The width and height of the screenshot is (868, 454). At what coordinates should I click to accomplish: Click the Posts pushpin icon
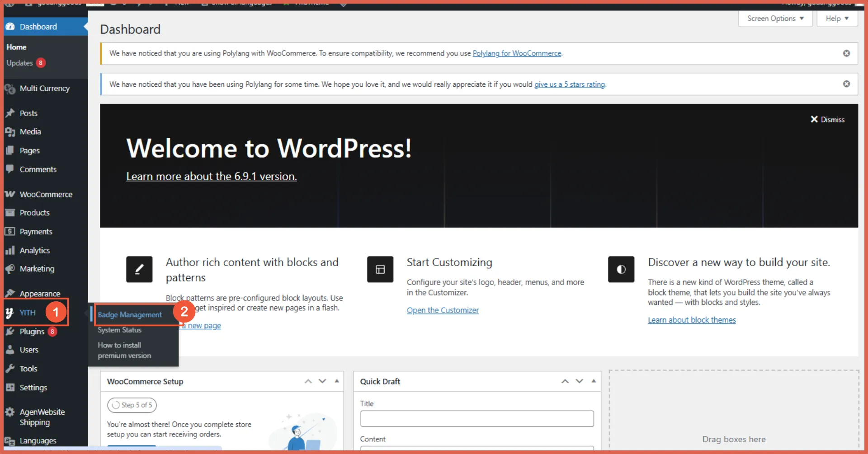click(10, 113)
